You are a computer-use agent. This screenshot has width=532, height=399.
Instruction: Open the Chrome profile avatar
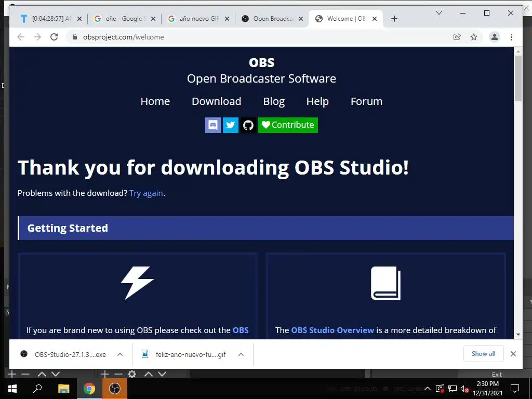495,37
